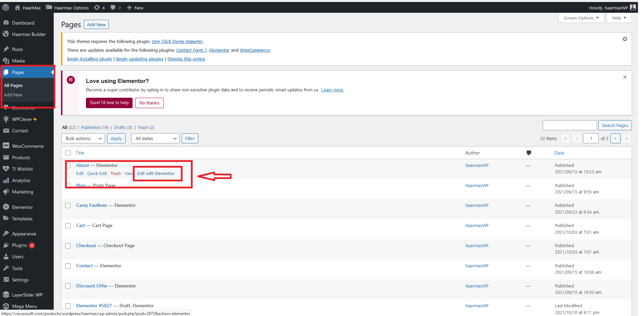Open Contact menu with envelope icon
This screenshot has width=644, height=316.
pyautogui.click(x=20, y=131)
